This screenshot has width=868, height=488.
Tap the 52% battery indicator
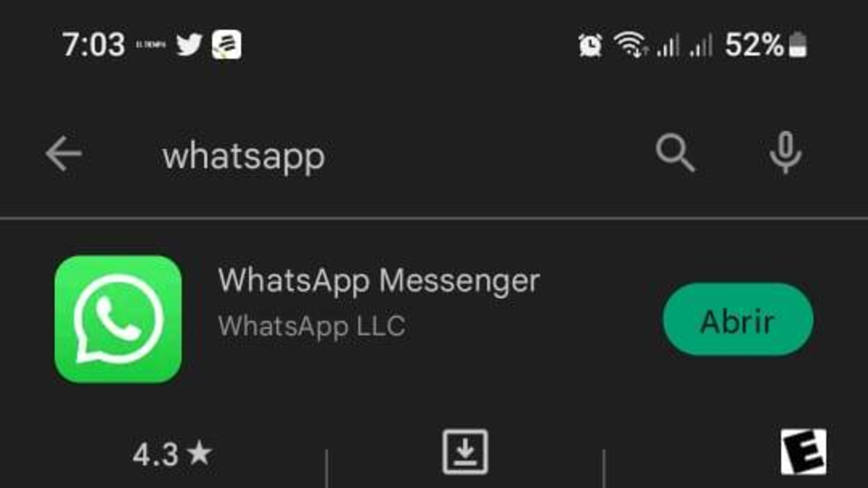[x=766, y=46]
